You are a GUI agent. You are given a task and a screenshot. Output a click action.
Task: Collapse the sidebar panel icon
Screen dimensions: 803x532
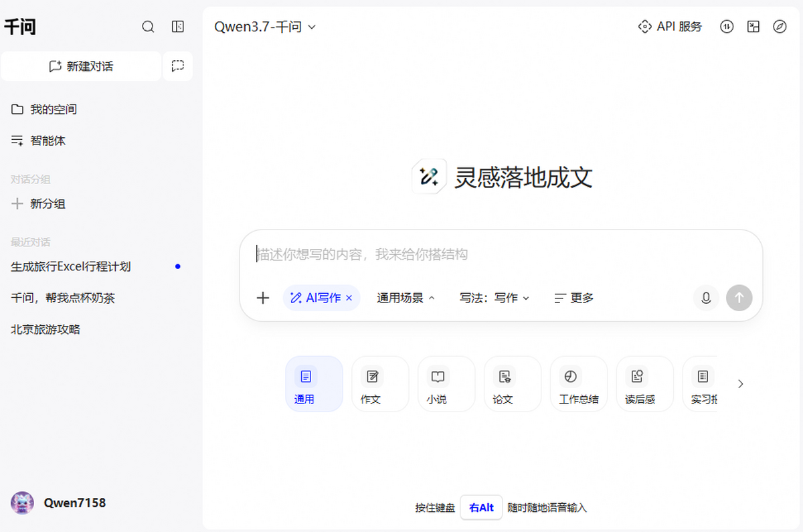coord(177,27)
